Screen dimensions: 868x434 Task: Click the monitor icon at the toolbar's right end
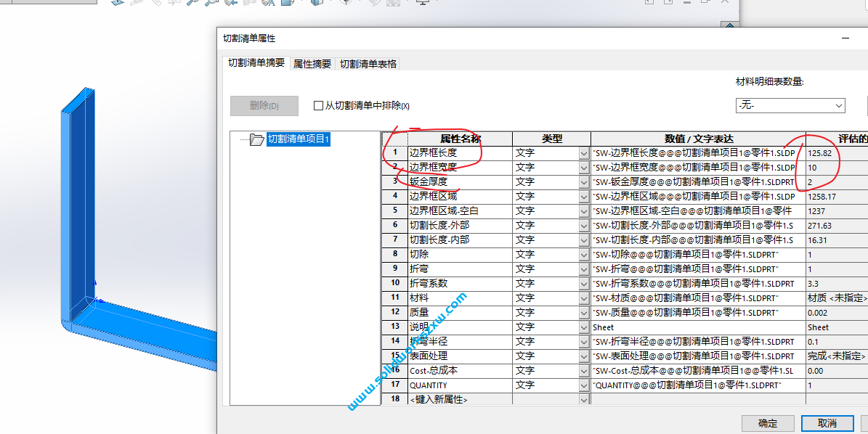[x=421, y=4]
